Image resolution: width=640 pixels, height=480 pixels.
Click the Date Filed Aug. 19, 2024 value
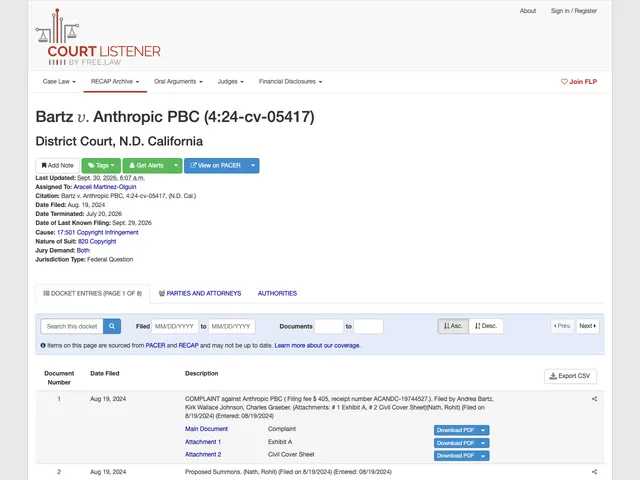coord(86,205)
